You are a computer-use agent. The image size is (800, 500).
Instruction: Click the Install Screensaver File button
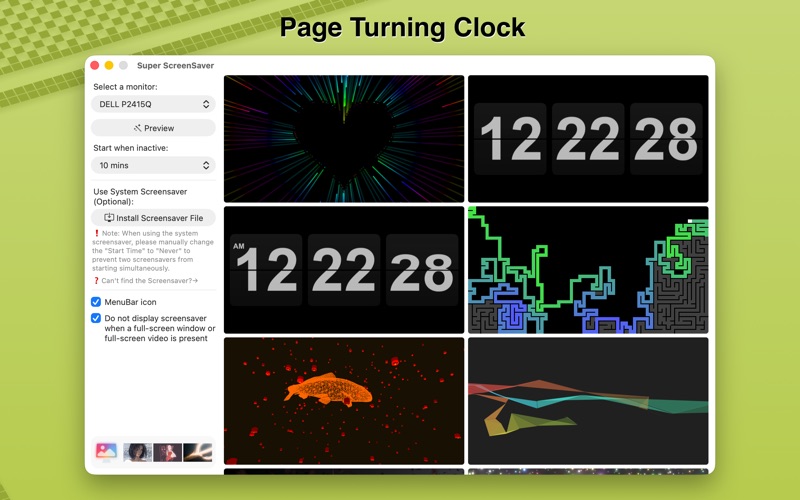[153, 218]
